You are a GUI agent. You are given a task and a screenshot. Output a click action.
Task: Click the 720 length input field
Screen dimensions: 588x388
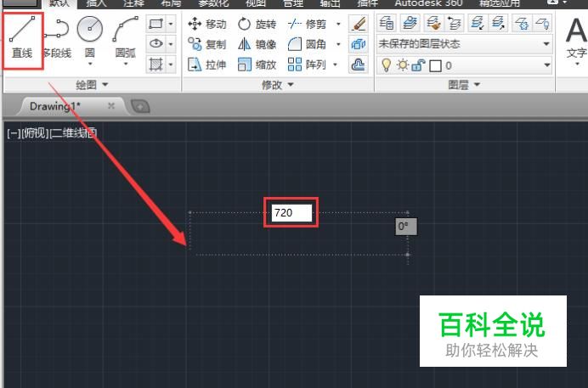pyautogui.click(x=291, y=213)
